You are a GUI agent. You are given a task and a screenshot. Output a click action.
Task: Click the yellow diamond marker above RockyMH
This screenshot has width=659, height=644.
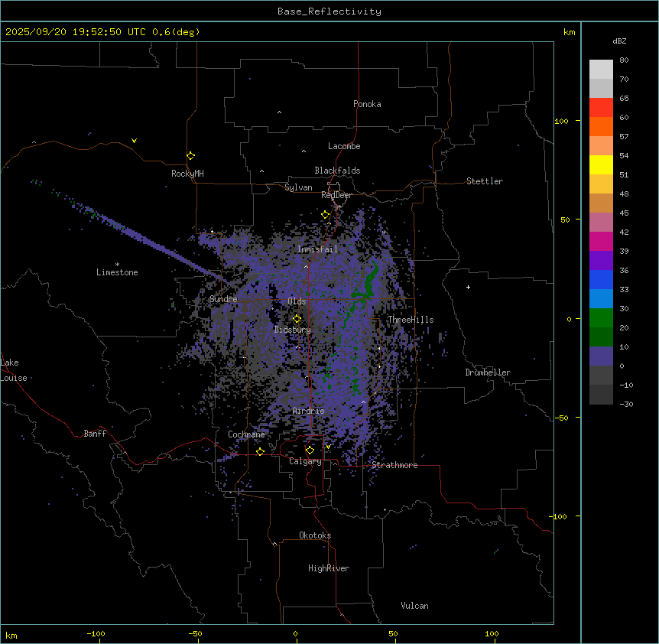click(190, 155)
